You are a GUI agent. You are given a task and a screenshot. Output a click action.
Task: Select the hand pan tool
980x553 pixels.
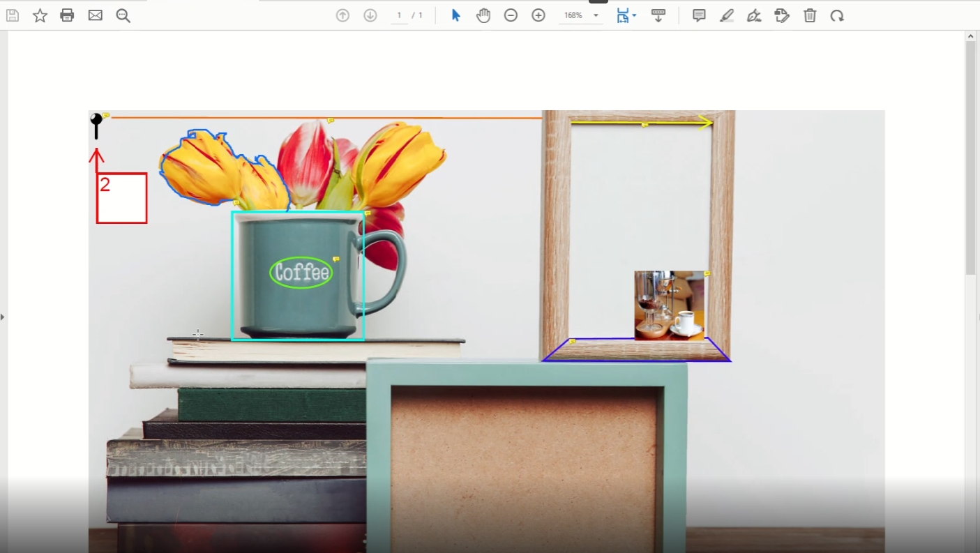click(x=483, y=15)
